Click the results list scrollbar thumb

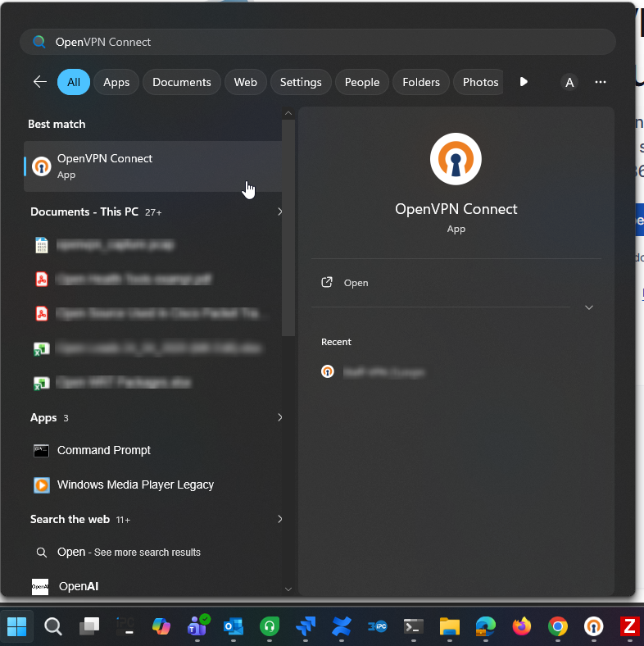point(288,228)
